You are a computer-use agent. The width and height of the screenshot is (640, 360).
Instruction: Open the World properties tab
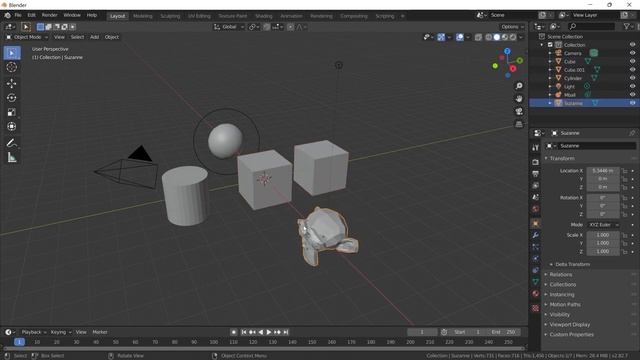click(x=536, y=209)
